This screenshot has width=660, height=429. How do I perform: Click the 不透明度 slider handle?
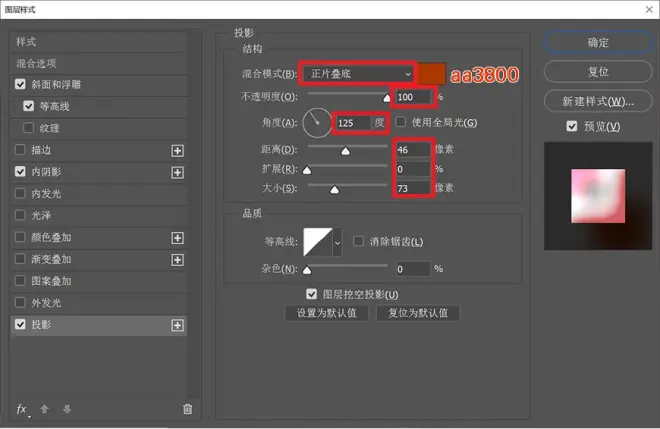387,98
